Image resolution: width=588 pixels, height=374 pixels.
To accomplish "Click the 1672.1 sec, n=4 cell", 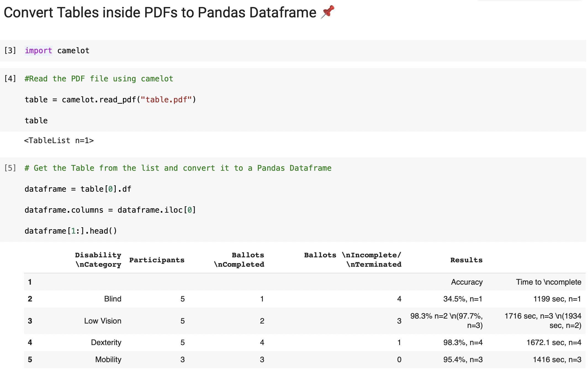I will coord(553,343).
